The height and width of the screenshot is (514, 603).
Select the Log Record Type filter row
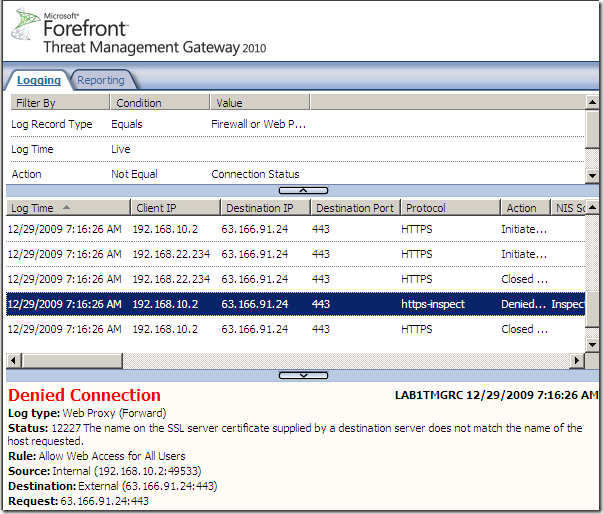(297, 124)
